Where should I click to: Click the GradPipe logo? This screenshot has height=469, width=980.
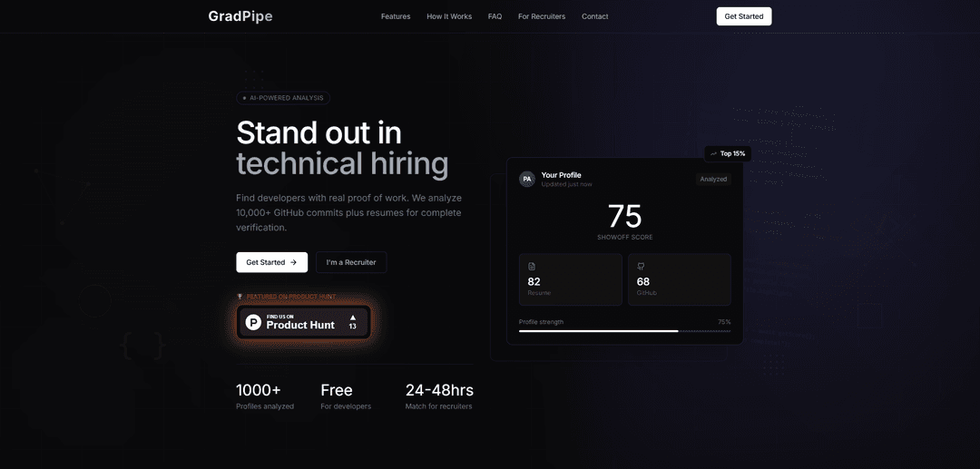tap(240, 16)
